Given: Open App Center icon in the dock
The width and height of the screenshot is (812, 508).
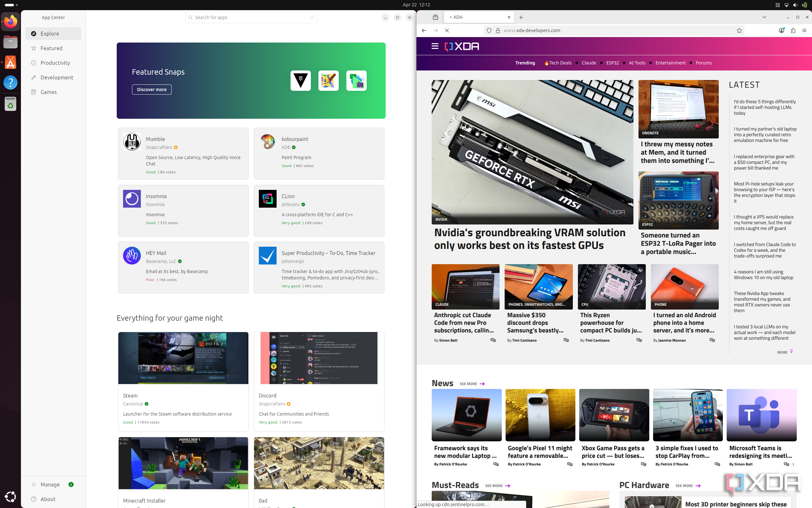Looking at the screenshot, I should tap(10, 63).
